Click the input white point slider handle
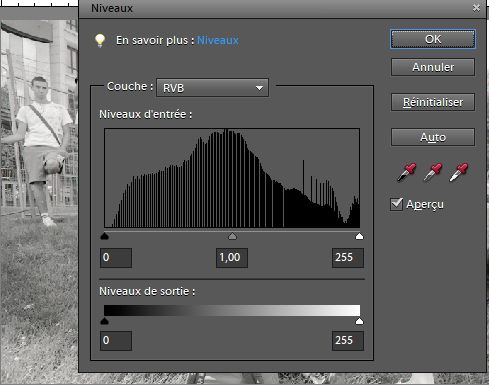 pos(359,236)
